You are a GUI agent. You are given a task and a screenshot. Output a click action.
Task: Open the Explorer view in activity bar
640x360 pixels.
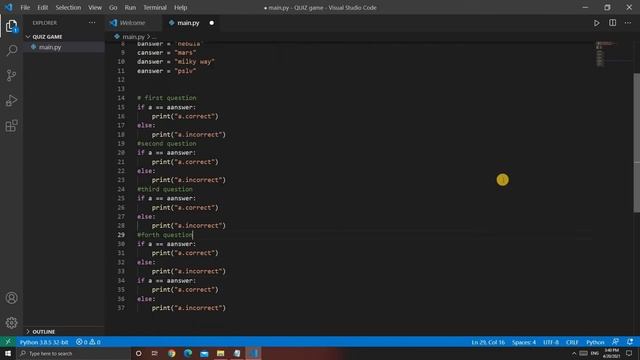[11, 26]
